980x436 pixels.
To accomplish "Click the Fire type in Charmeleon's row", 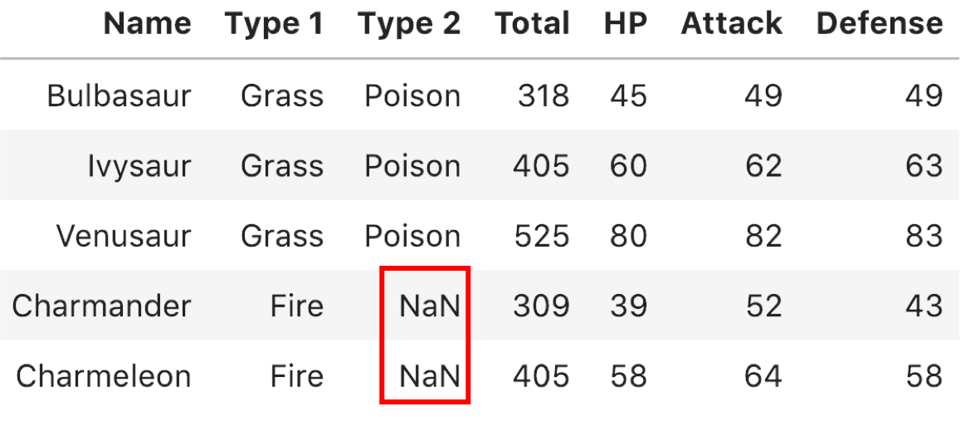I will [x=296, y=377].
